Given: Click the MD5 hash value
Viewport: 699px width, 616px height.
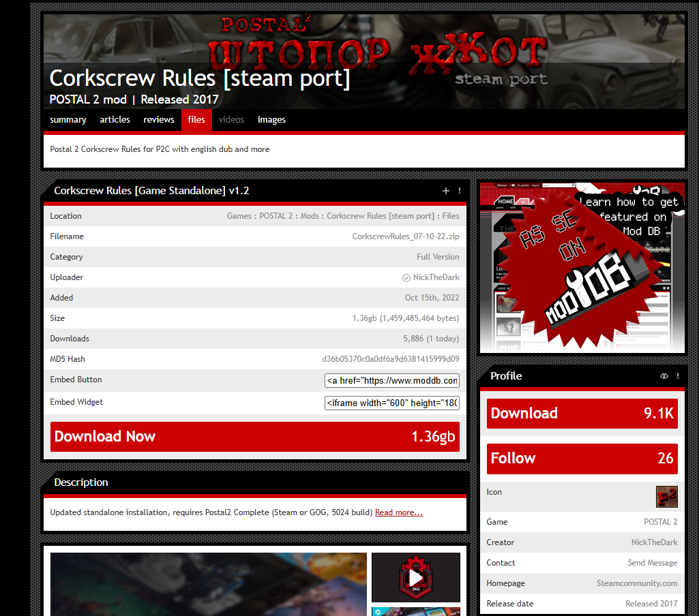Looking at the screenshot, I should point(391,359).
